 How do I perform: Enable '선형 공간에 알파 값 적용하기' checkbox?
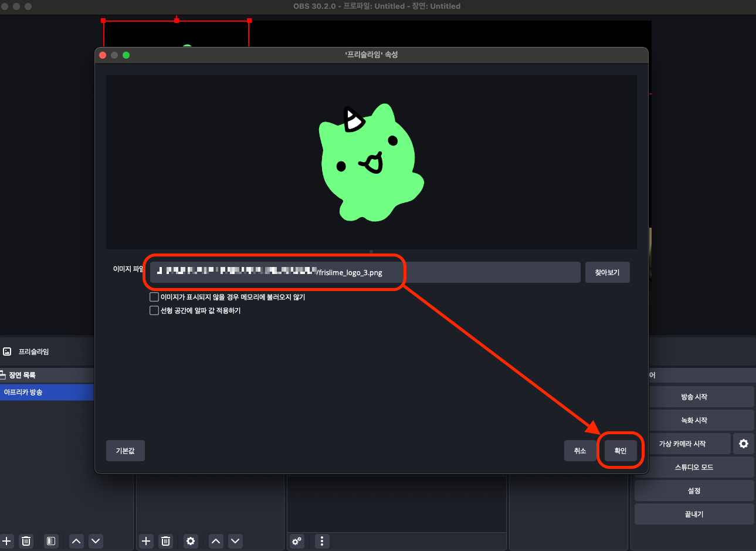[154, 310]
